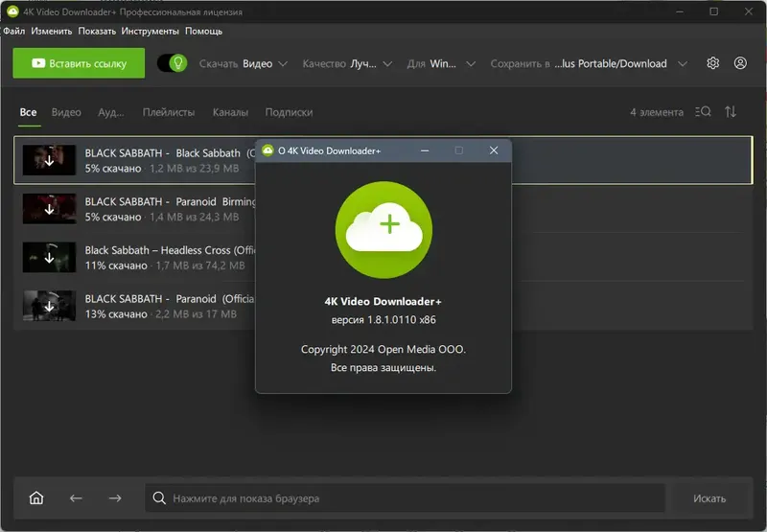Open the Инструменты menu
The height and width of the screenshot is (532, 767).
[x=151, y=32]
